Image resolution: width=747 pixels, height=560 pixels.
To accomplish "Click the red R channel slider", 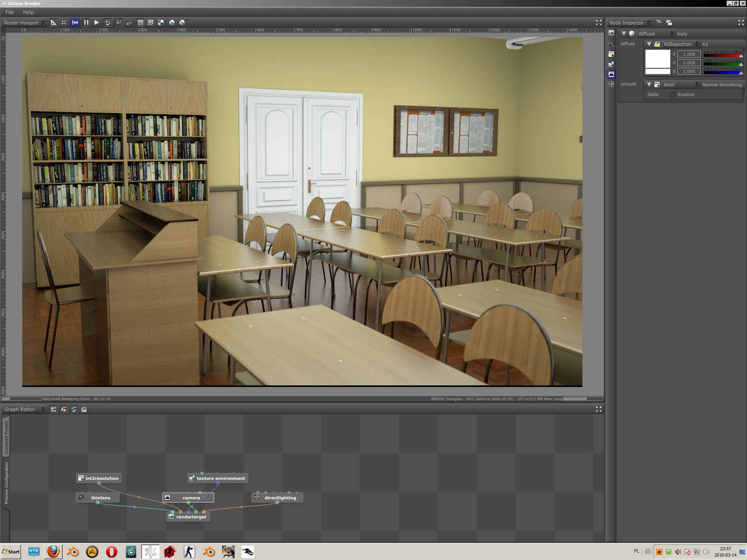I will [722, 54].
